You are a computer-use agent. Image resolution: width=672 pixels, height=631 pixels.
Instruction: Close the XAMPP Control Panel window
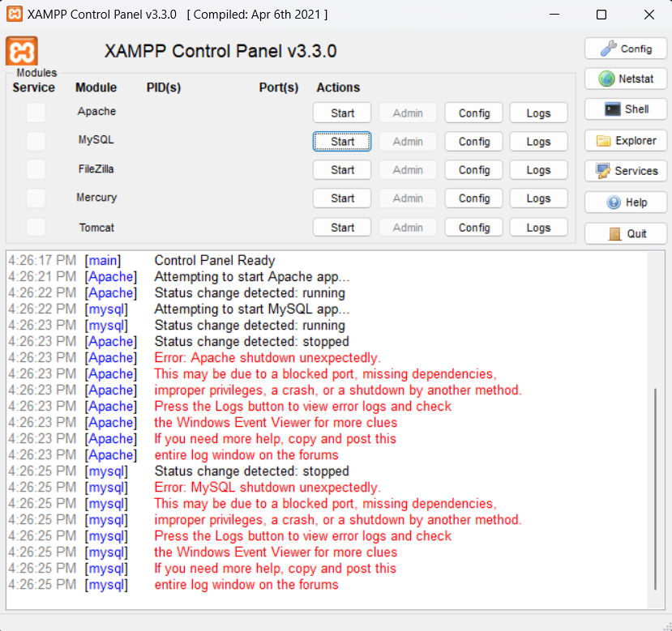(x=648, y=15)
